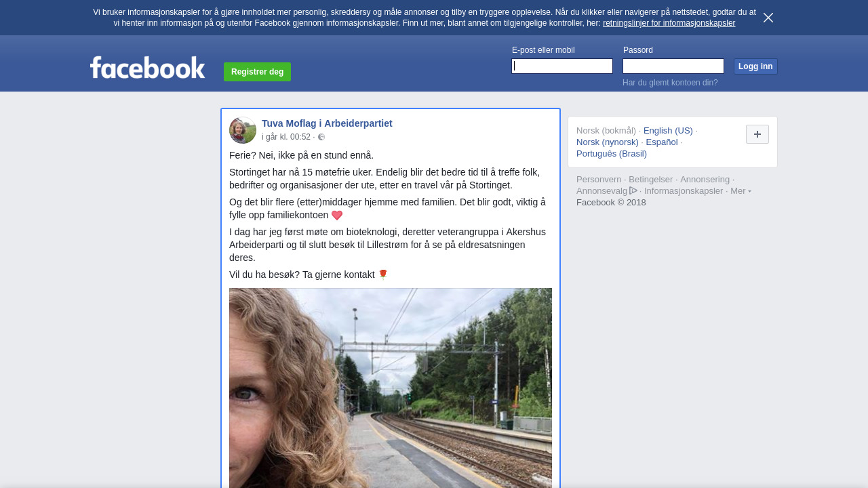Open Tuva Moflag's profile picture
The height and width of the screenshot is (488, 868).
[243, 130]
